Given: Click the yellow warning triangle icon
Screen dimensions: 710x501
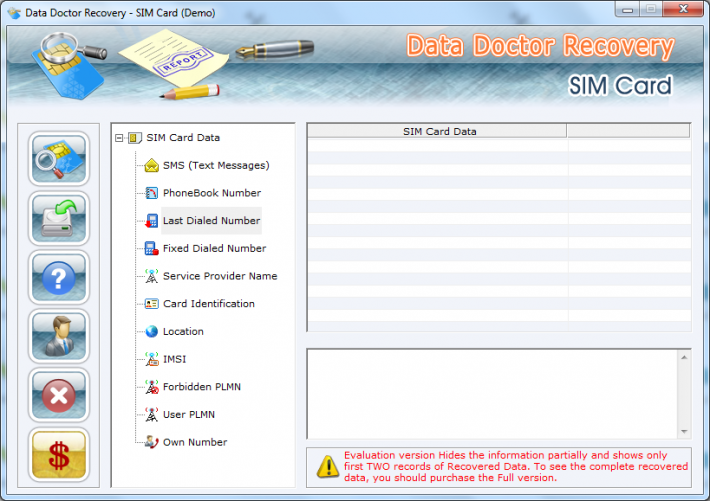Looking at the screenshot, I should coord(328,467).
